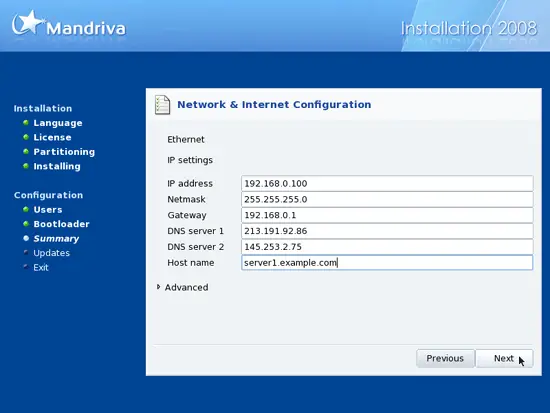Click the IP settings label

point(190,160)
